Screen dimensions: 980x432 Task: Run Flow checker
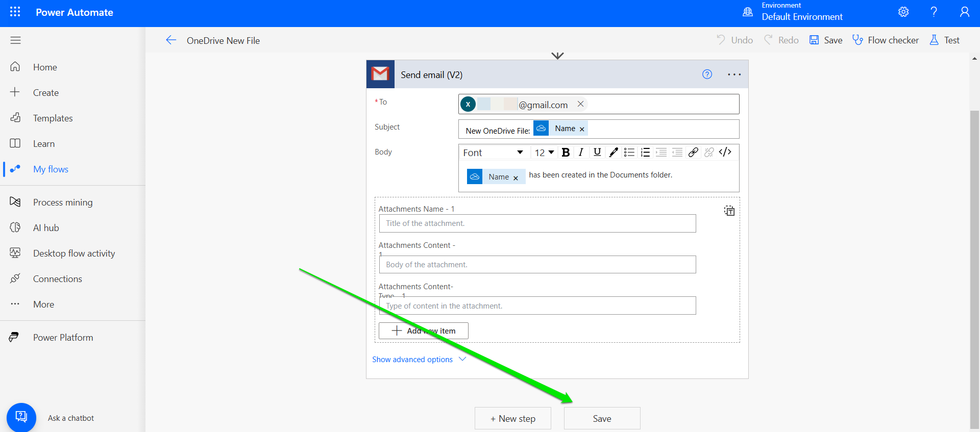tap(886, 40)
